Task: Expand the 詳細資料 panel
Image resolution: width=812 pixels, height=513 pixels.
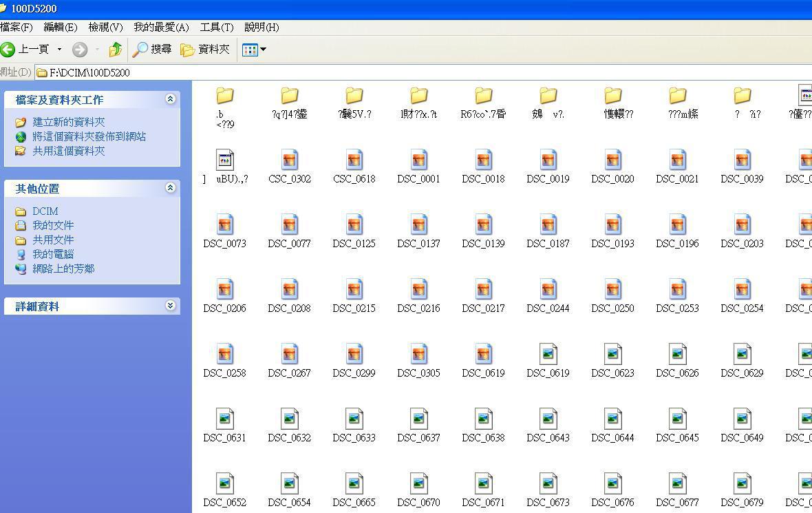Action: point(170,306)
